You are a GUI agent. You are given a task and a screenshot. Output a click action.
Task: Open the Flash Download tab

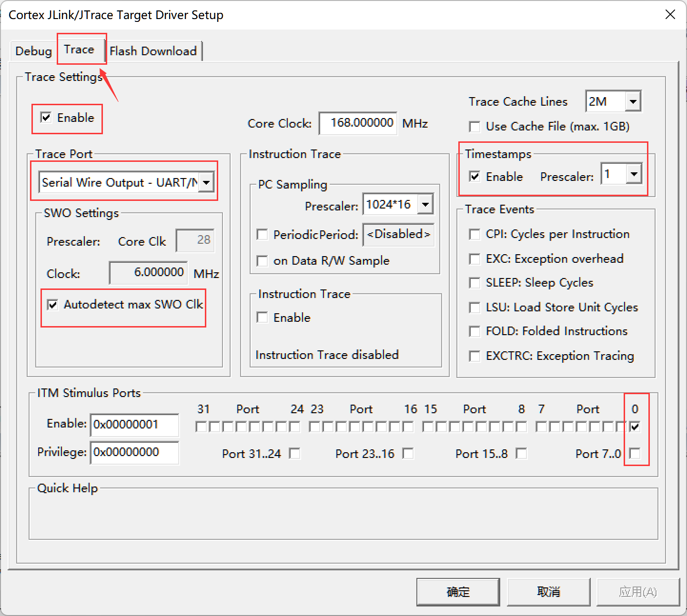pos(153,51)
